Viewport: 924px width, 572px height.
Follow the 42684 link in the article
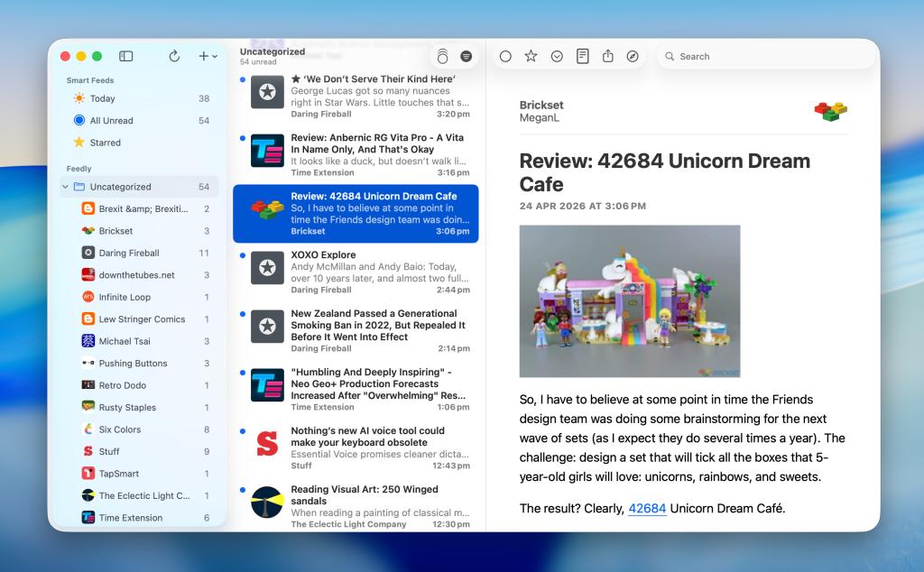click(x=648, y=508)
